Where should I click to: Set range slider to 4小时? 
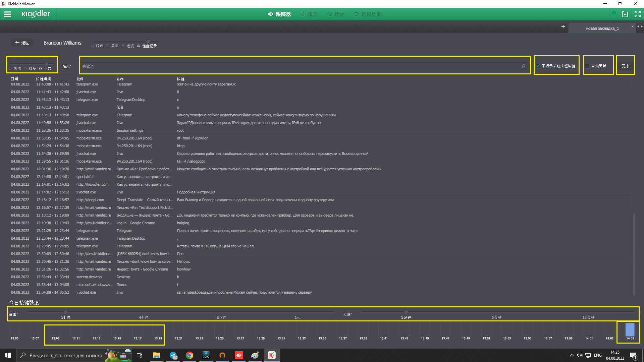pos(144,317)
